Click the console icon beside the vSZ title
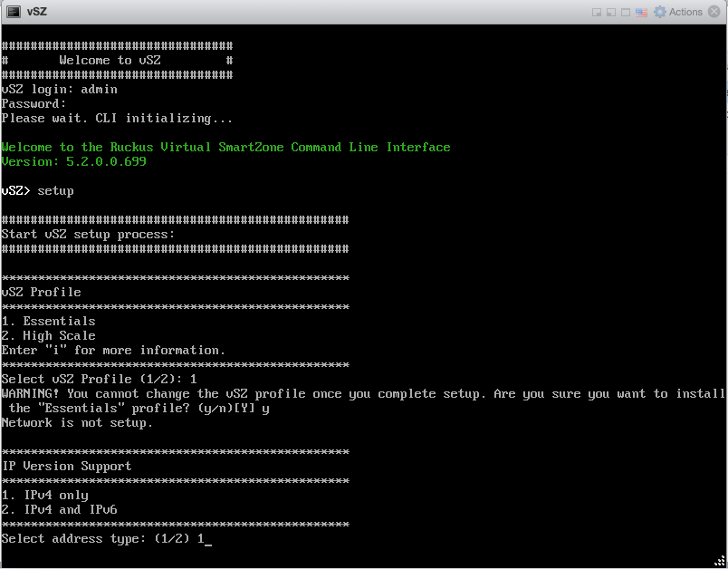Viewport: 728px width, 569px height. 14,12
